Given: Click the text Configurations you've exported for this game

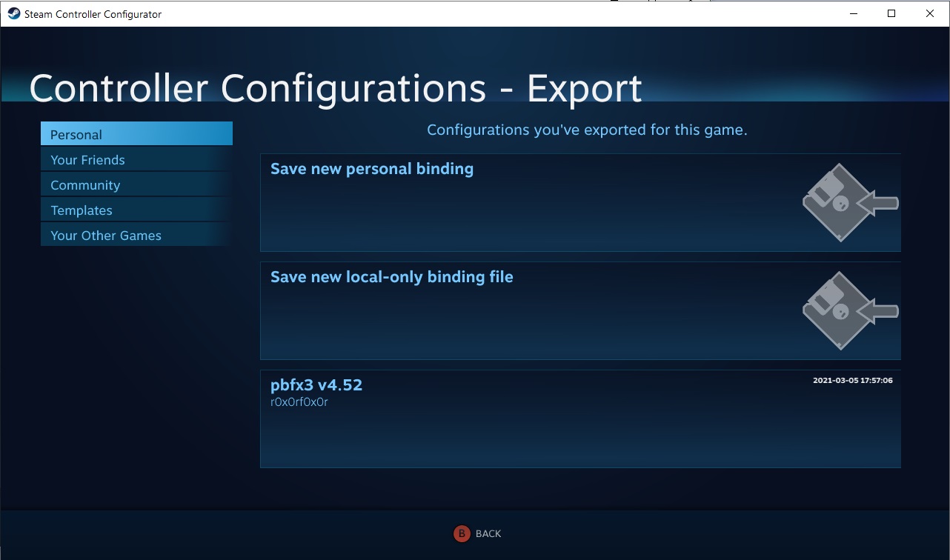Looking at the screenshot, I should coord(587,130).
